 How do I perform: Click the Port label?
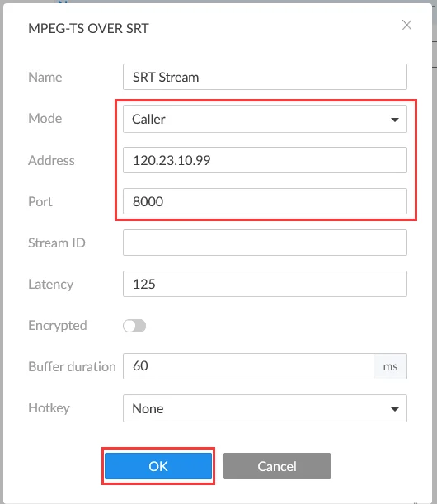point(40,201)
